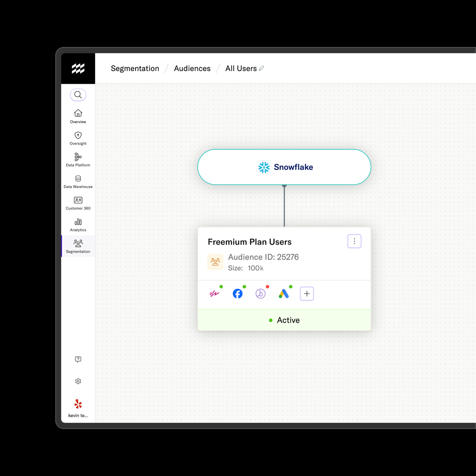Switch to the Segmentation sidebar section
The height and width of the screenshot is (476, 476).
78,246
